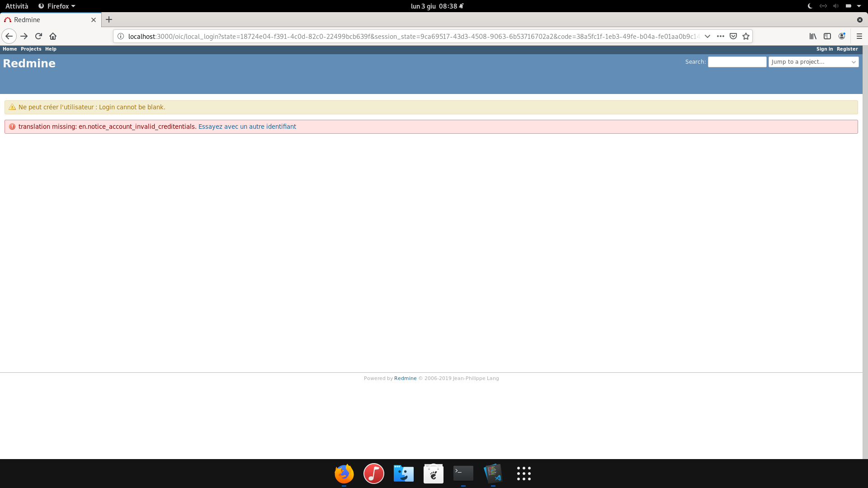
Task: Select the Redmine browser tab
Action: coord(51,20)
